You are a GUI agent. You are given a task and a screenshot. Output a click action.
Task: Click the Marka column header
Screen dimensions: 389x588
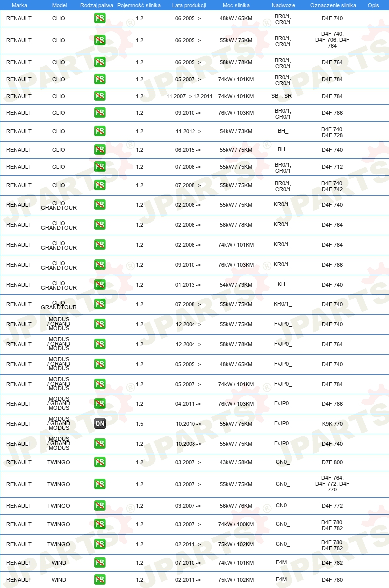click(19, 5)
